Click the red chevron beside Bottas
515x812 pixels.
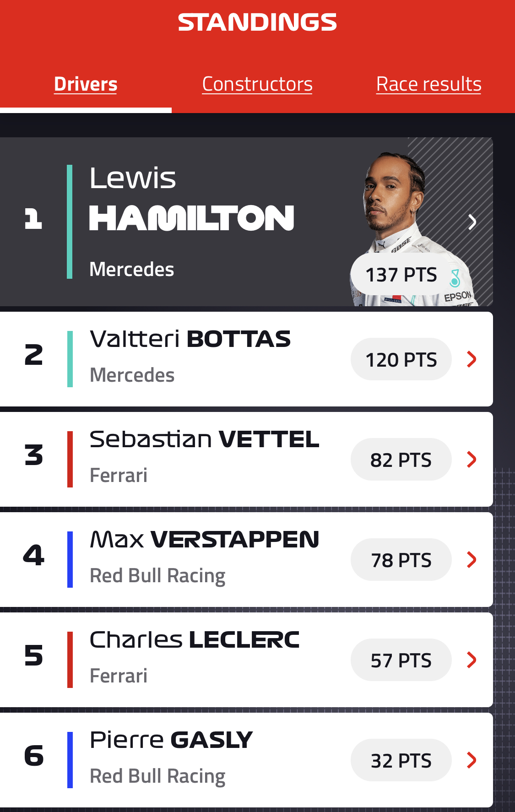472,359
